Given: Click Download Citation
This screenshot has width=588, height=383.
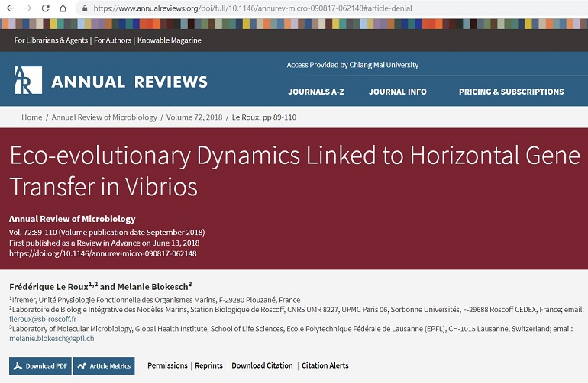Looking at the screenshot, I should (x=262, y=365).
